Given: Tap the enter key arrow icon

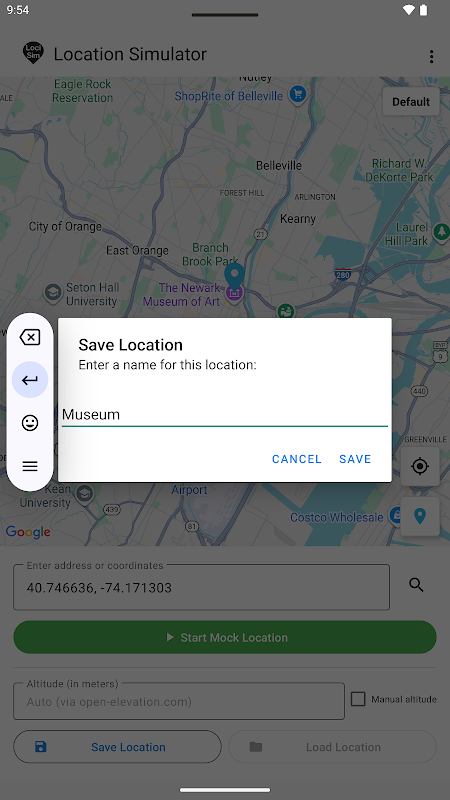Looking at the screenshot, I should 30,380.
